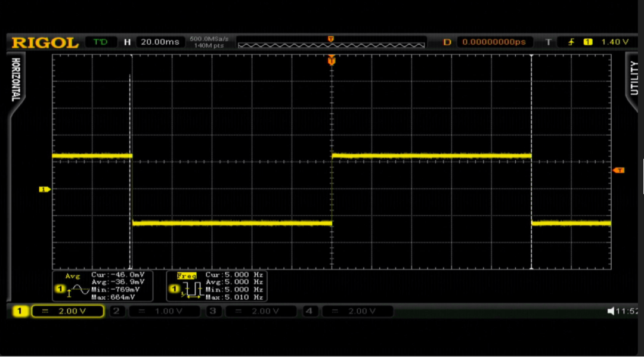
Task: Click the T trigger label in top bar
Action: [548, 42]
